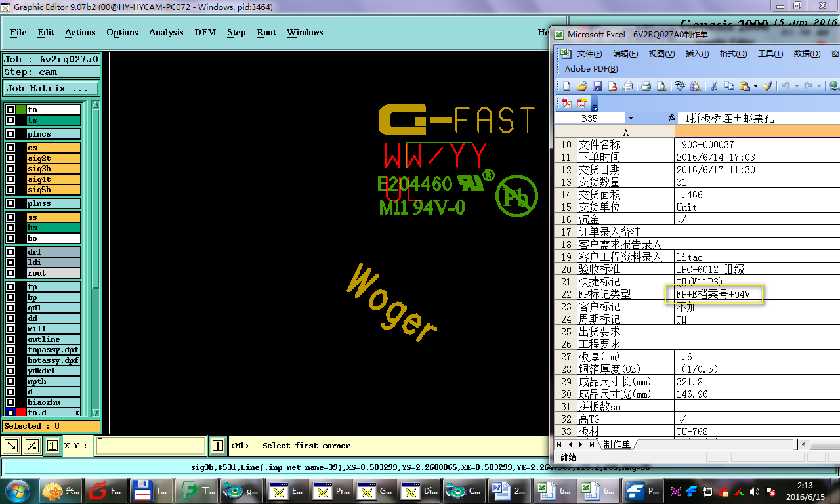The height and width of the screenshot is (504, 840).
Task: Toggle the checkbox for layer to
Action: pyautogui.click(x=10, y=110)
